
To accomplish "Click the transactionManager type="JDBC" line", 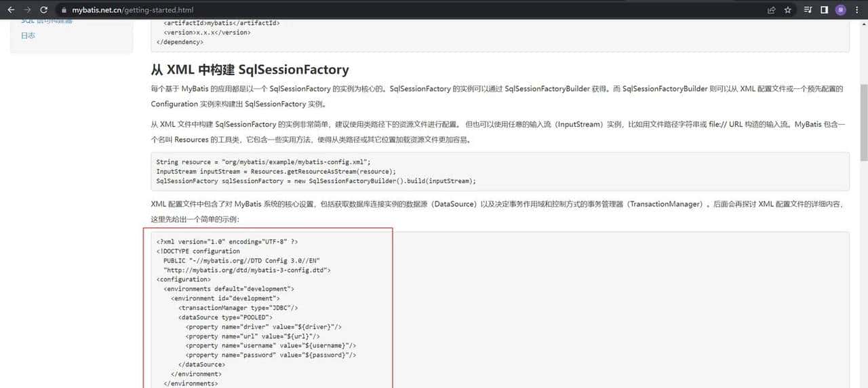I will click(238, 308).
